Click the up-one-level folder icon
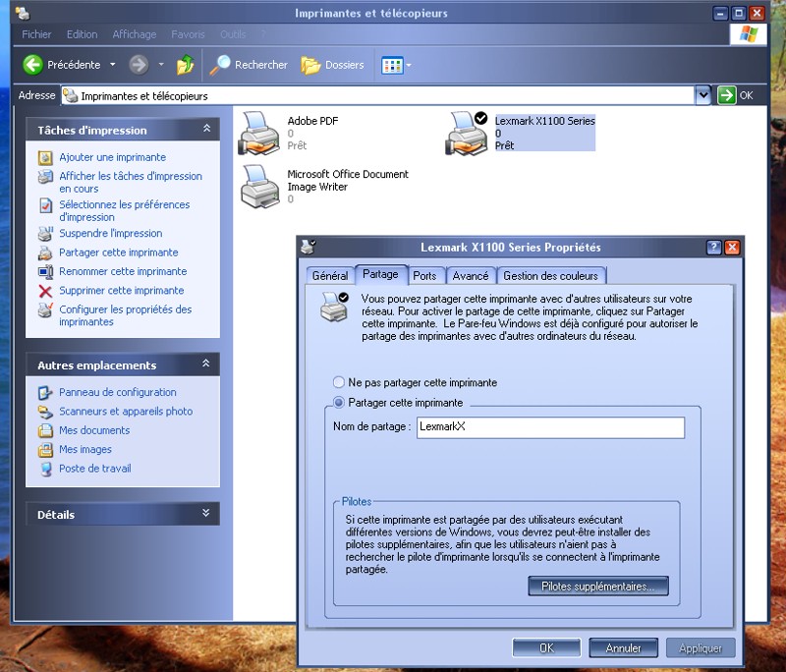Screen dimensions: 786x672 coord(185,65)
